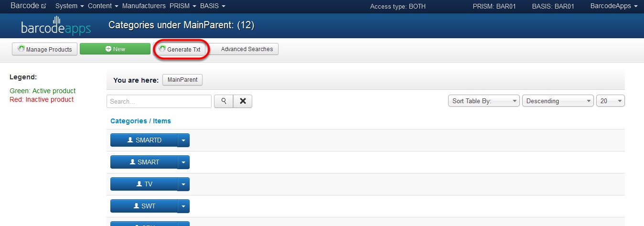Open Barcode external link icon
644x226 pixels.
point(44,7)
